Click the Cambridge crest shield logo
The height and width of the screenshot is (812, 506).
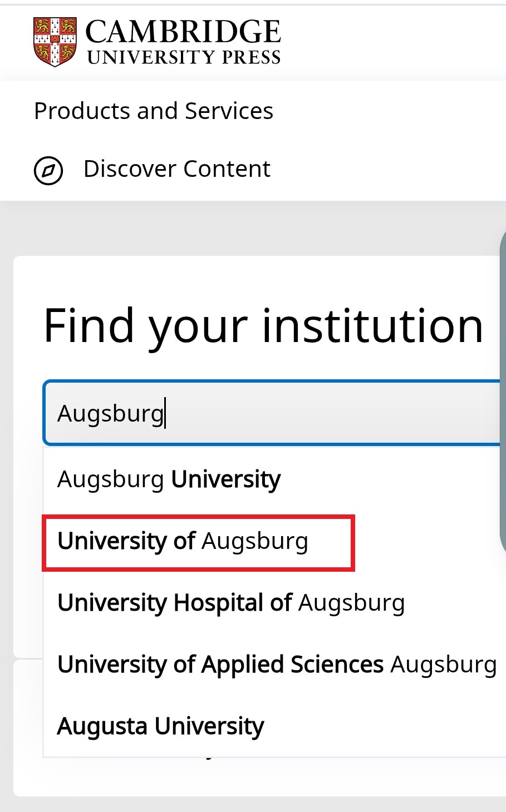point(55,41)
